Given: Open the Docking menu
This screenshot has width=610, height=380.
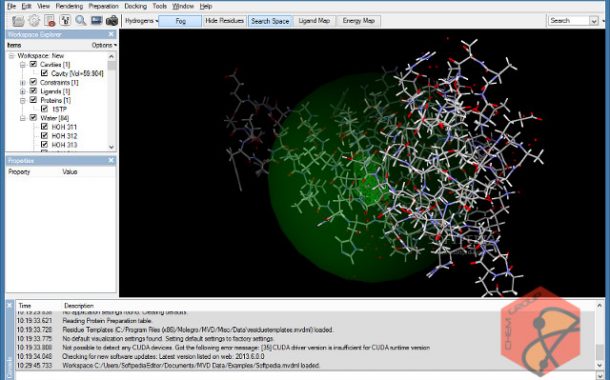Looking at the screenshot, I should coord(135,6).
